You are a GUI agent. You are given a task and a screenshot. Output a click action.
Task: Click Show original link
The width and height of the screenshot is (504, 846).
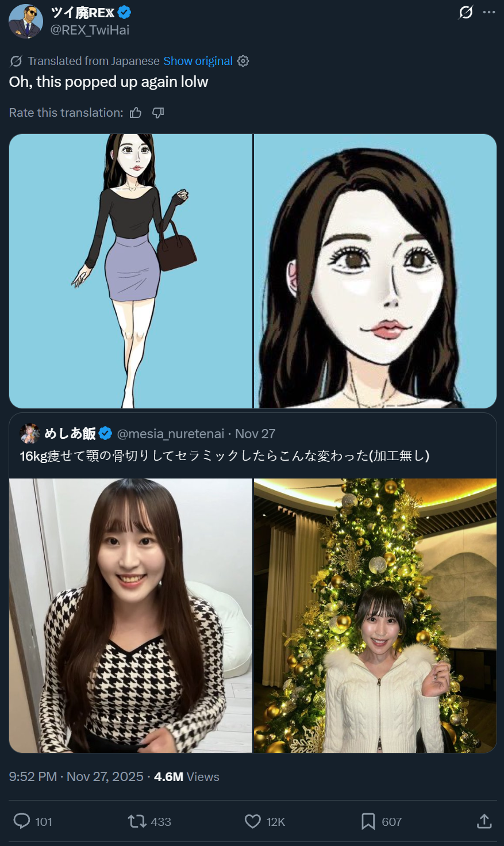[198, 61]
